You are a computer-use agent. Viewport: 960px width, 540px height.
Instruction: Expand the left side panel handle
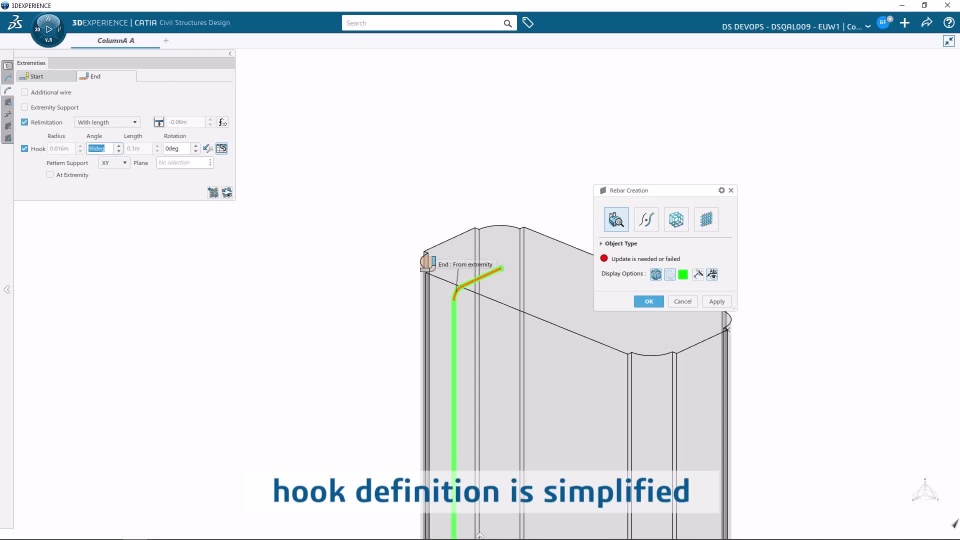point(7,290)
